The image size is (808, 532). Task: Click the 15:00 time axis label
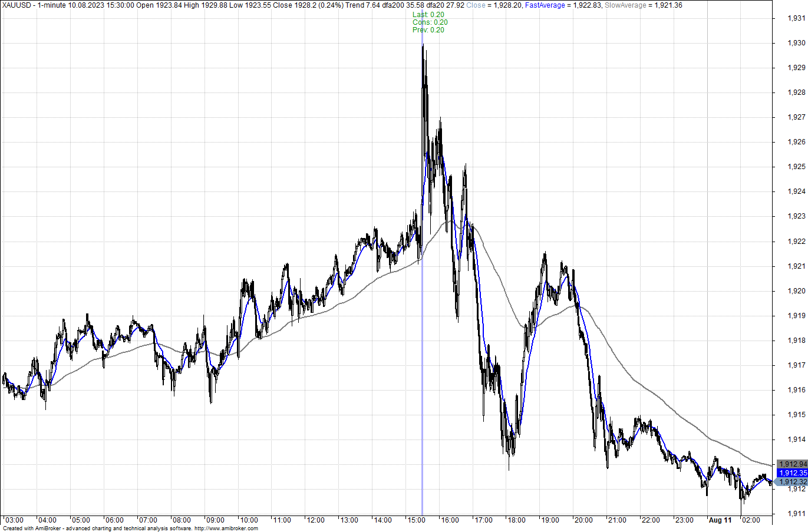point(416,520)
